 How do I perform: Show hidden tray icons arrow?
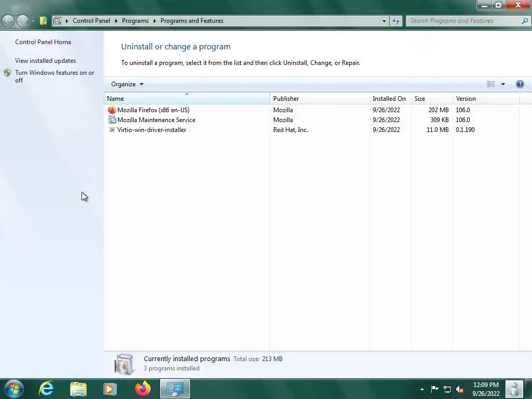click(422, 389)
